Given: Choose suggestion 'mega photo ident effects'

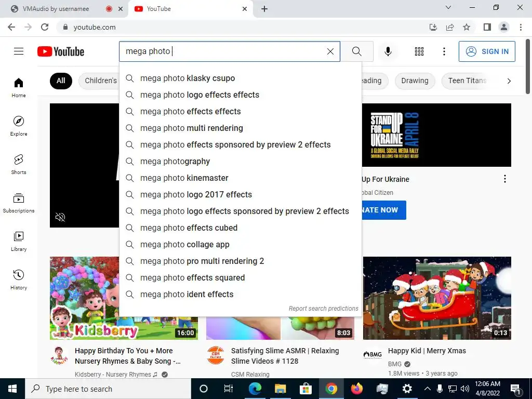Looking at the screenshot, I should [x=241, y=294].
